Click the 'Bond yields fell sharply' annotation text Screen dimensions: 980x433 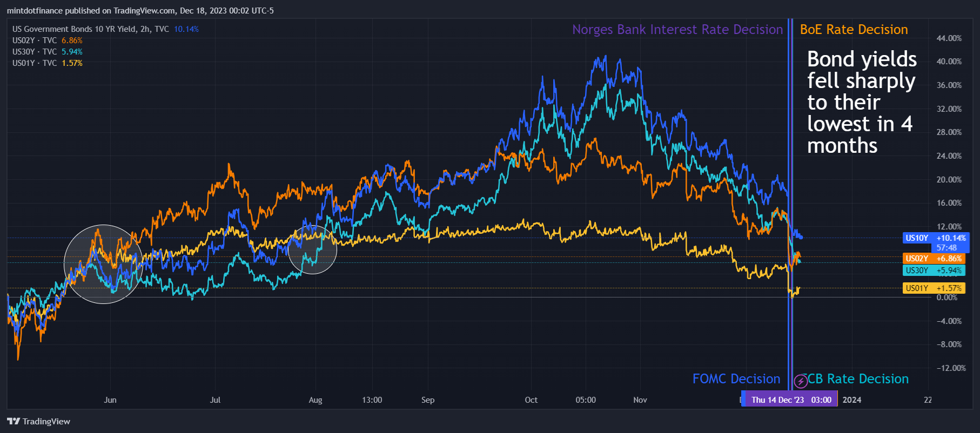click(x=862, y=102)
